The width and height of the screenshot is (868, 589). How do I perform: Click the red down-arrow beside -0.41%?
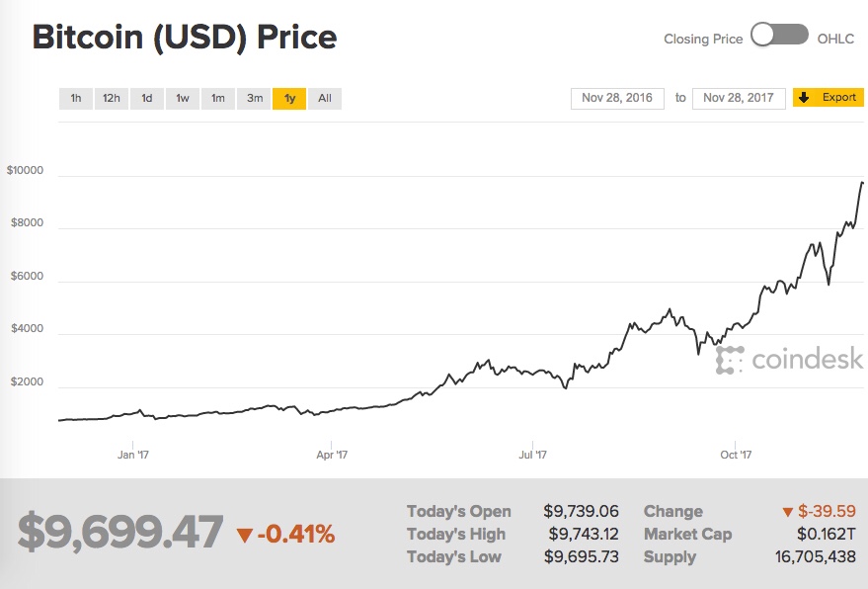point(245,537)
